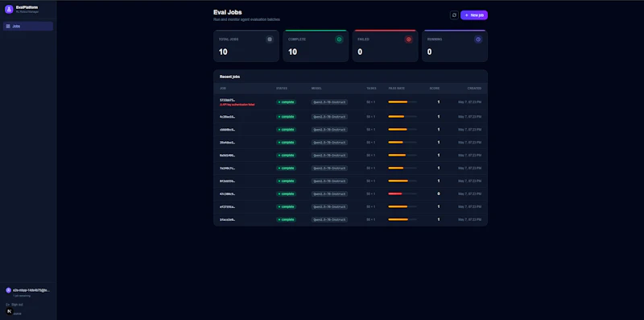Click the API key authentication failed warning

(x=237, y=105)
